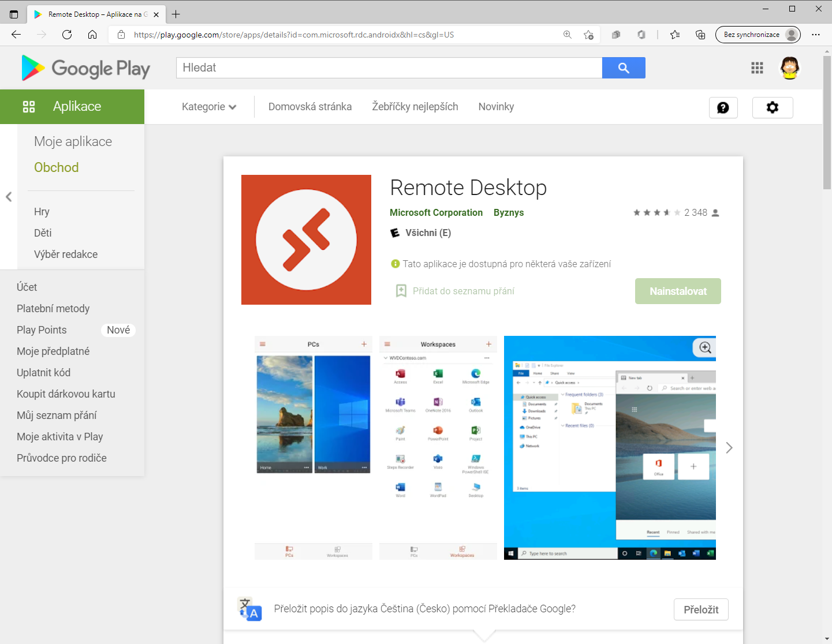Close the Remote Desktop browser tab
832x644 pixels.
[156, 14]
